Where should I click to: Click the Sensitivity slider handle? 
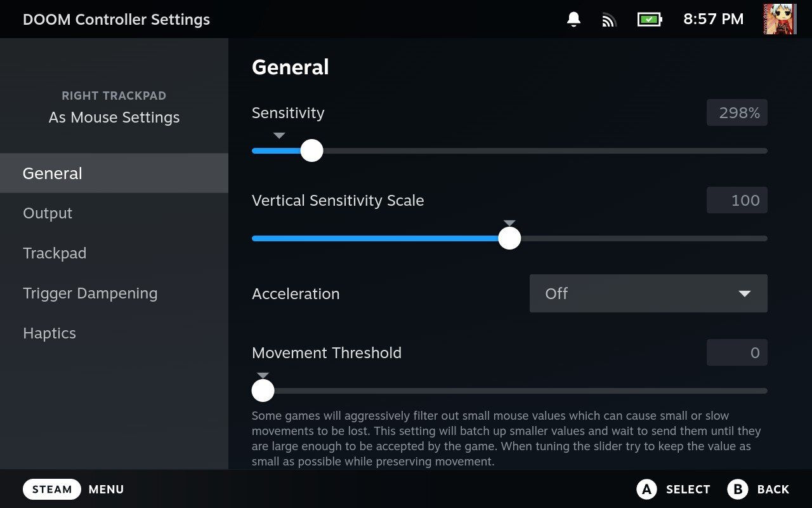pyautogui.click(x=311, y=150)
